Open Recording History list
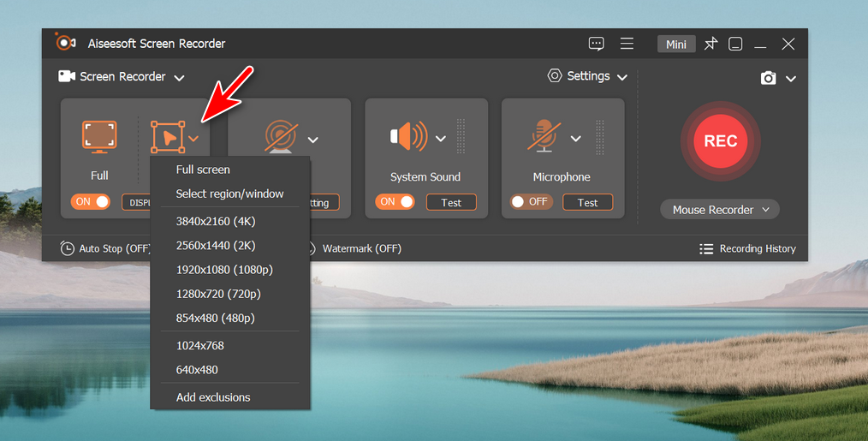Screen dimensions: 868x441 click(747, 248)
